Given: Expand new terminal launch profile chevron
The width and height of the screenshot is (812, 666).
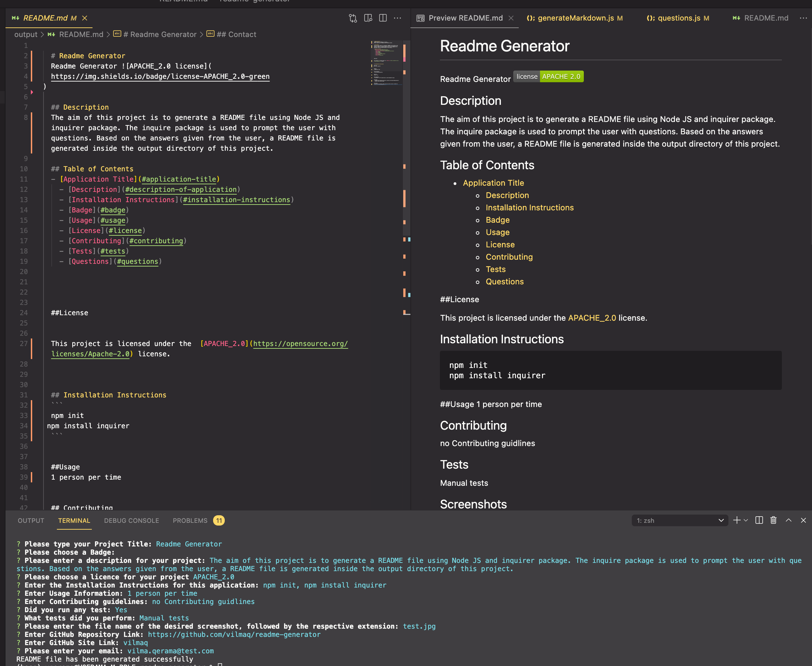Looking at the screenshot, I should click(x=746, y=520).
